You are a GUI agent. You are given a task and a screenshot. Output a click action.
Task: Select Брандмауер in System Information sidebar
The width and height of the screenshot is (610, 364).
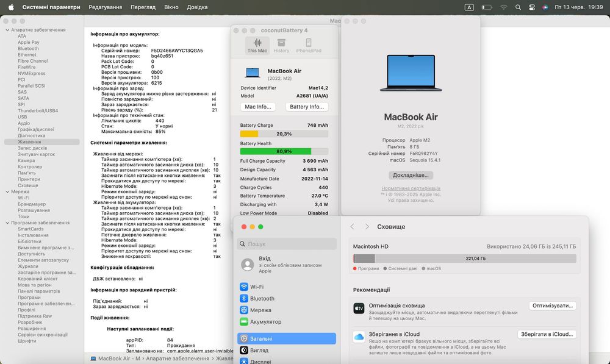click(x=32, y=204)
